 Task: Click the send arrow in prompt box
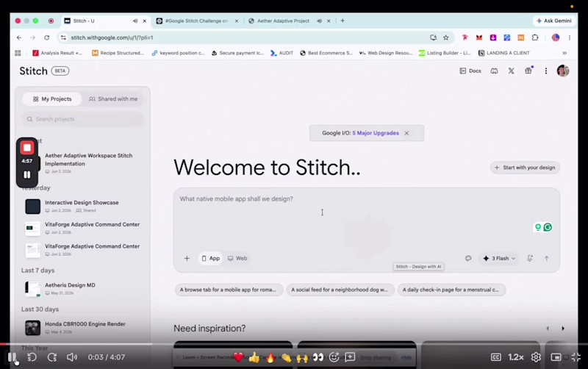(x=546, y=259)
